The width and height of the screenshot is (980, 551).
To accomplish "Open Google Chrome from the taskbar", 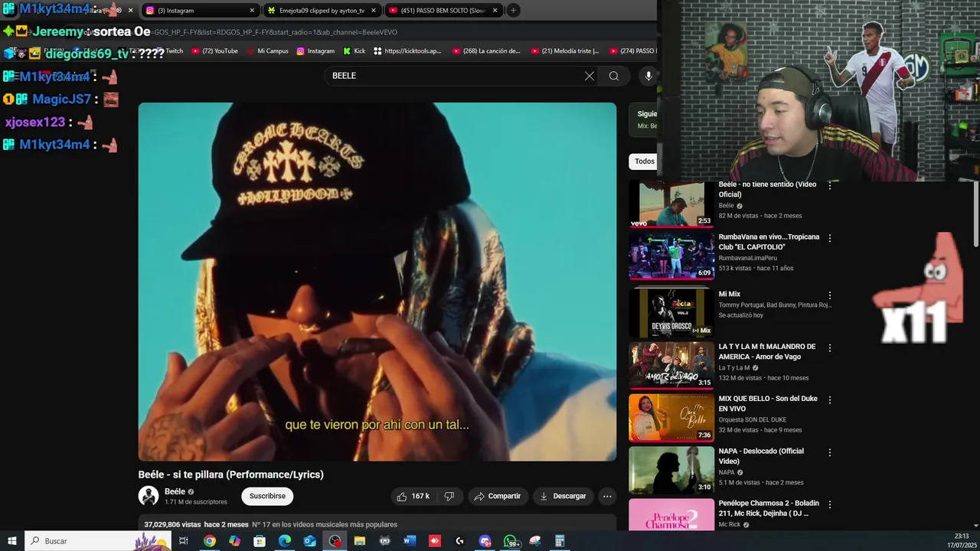I will point(209,541).
